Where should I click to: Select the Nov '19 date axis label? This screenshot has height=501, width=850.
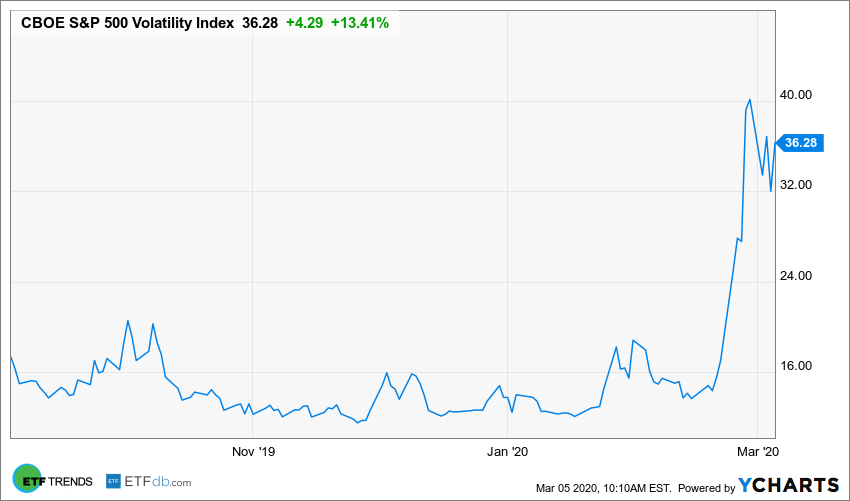(253, 452)
